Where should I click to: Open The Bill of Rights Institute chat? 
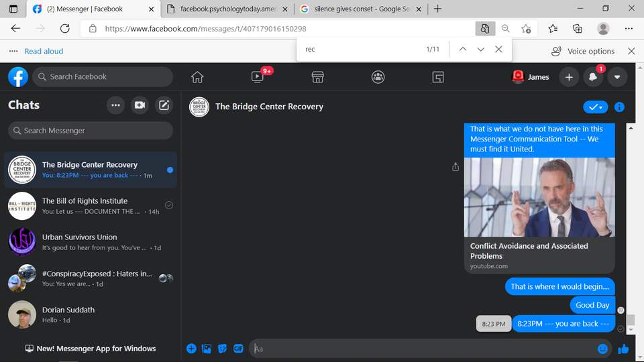click(91, 206)
